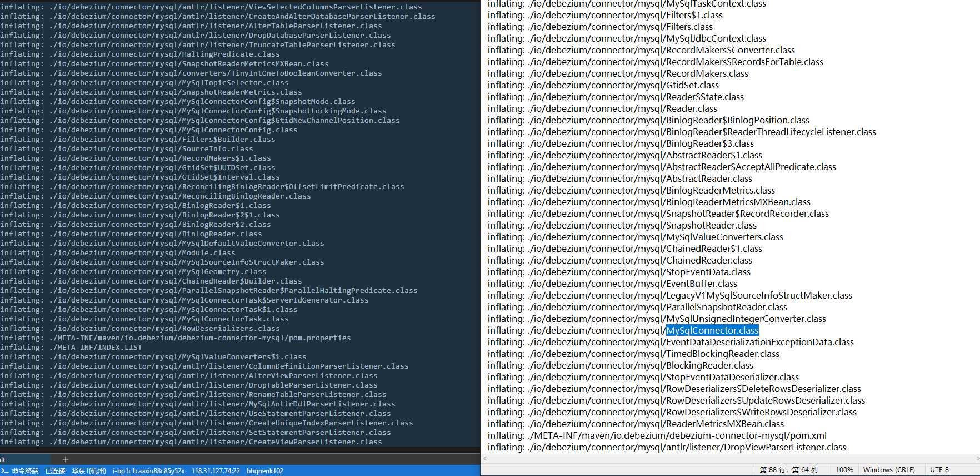The image size is (980, 476).
Task: Click RowDeserializers.class line in terminal
Action: pos(140,328)
